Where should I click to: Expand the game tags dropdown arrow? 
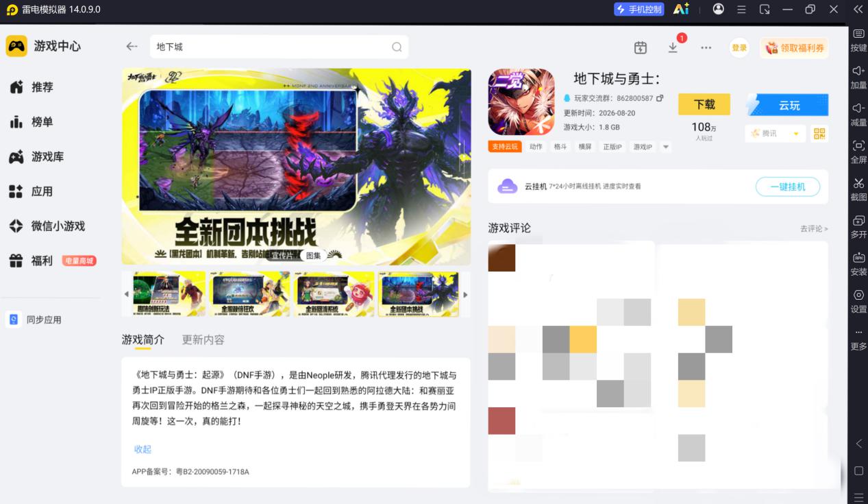(x=666, y=147)
